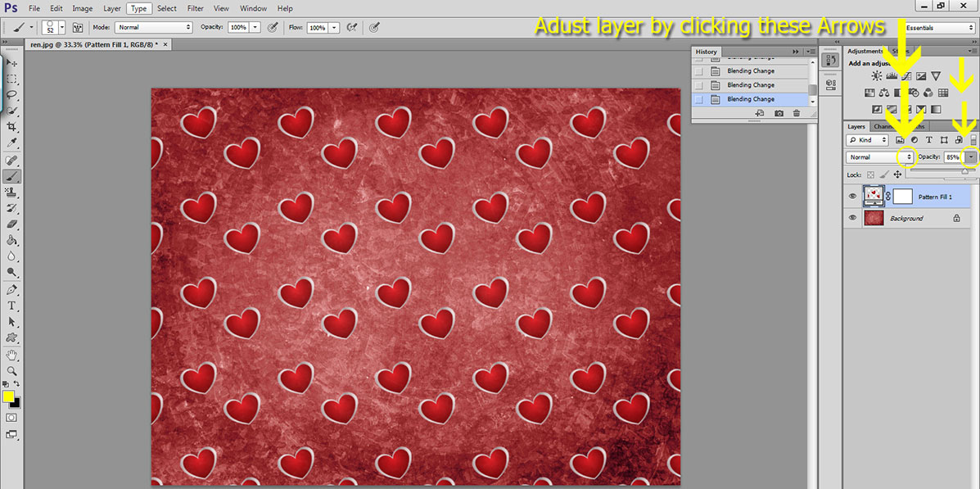This screenshot has height=489, width=980.
Task: Open the Filter menu
Action: tap(195, 9)
